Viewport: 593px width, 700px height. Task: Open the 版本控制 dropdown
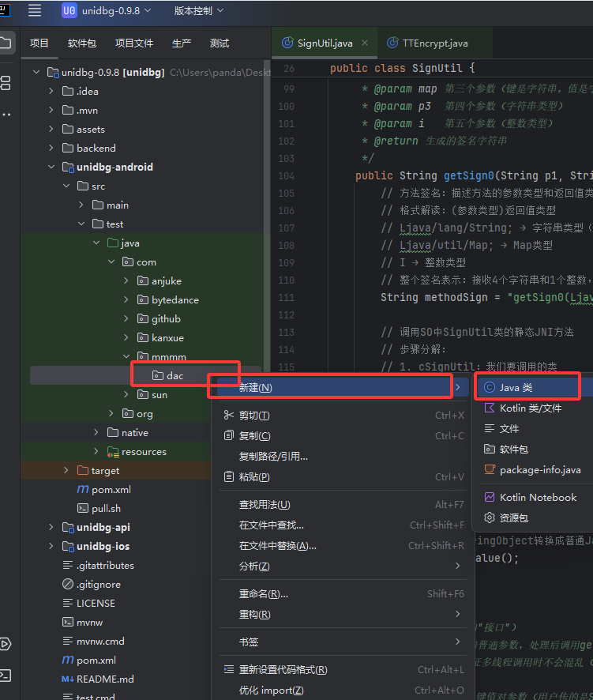(198, 10)
